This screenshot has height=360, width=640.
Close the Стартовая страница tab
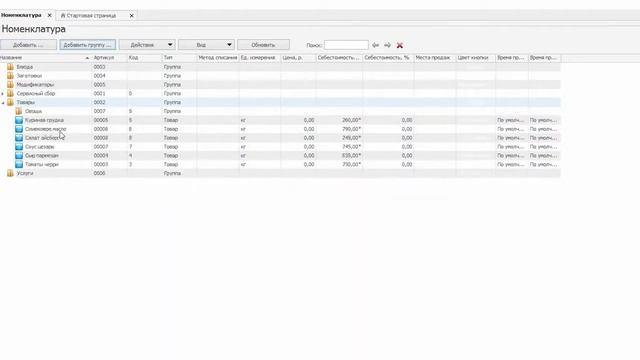(131, 16)
